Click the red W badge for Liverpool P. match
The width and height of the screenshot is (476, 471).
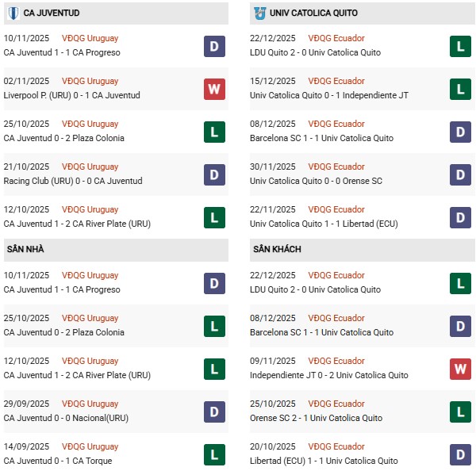[x=214, y=89]
